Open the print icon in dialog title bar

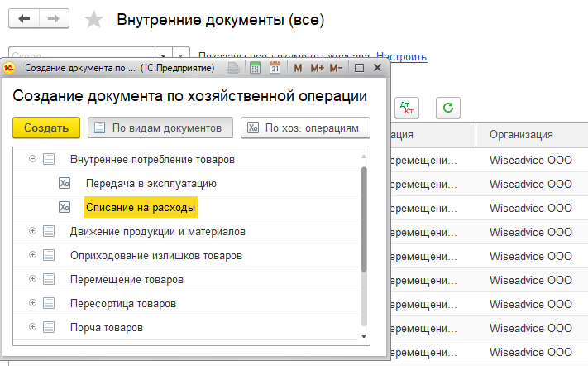point(233,68)
